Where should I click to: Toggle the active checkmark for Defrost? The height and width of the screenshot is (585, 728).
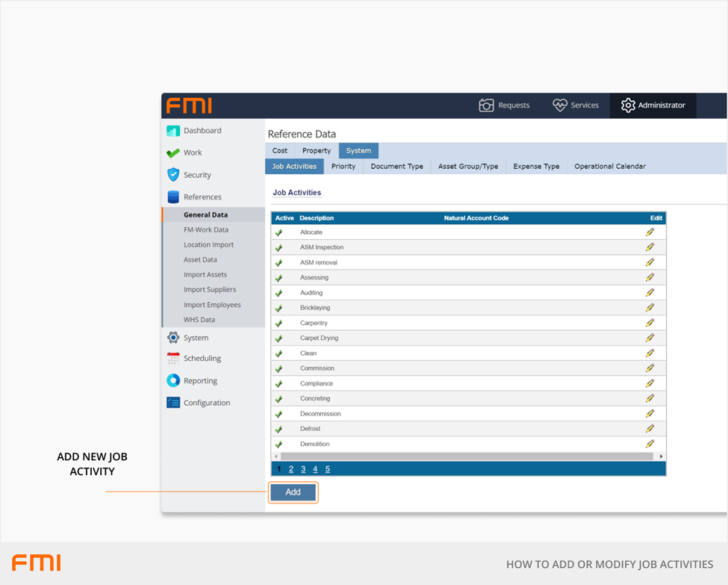pos(279,430)
